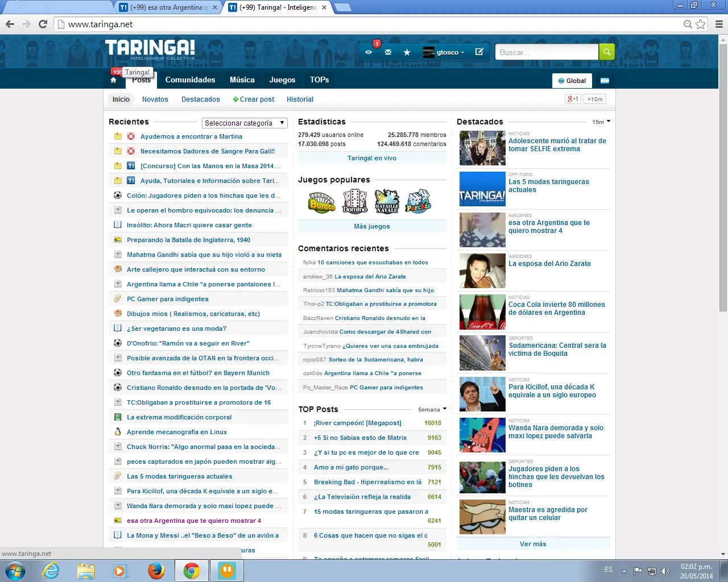Viewport: 728px width, 582px height.
Task: Open top post '¡River campeón! [Megapost]'
Action: (x=358, y=423)
